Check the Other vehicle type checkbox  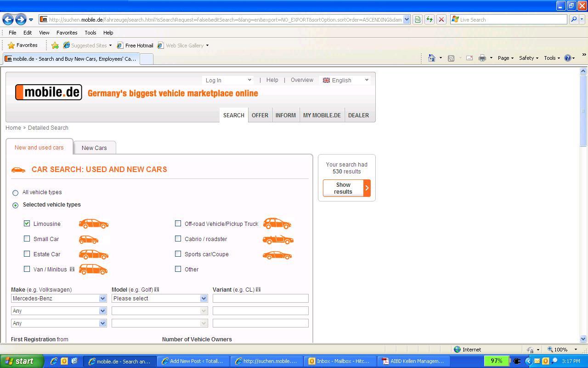click(178, 269)
